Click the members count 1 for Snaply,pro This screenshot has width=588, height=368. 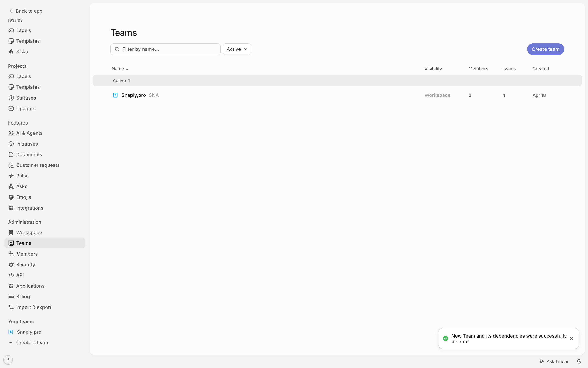[x=470, y=95]
